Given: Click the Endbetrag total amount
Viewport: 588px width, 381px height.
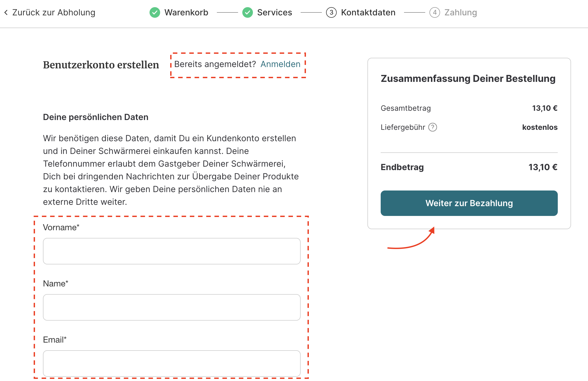Looking at the screenshot, I should [x=543, y=167].
